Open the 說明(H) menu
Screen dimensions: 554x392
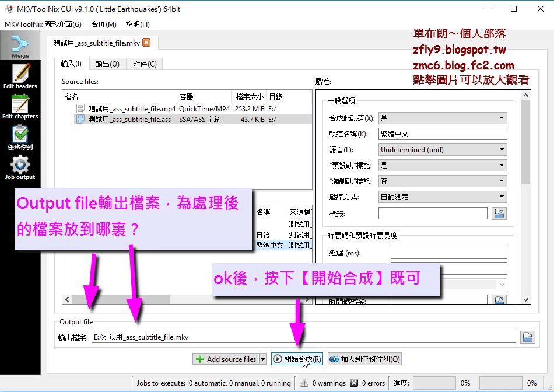[x=138, y=24]
